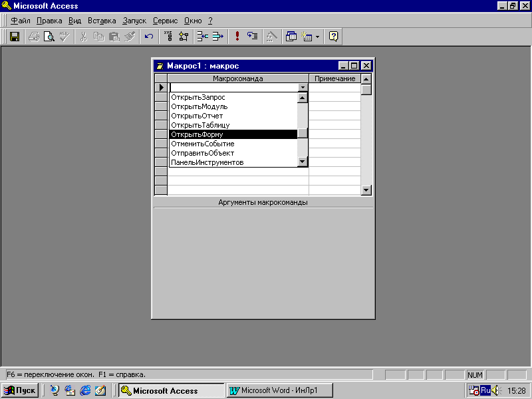Click the first row's Примечание cell
The height and width of the screenshot is (399, 532).
click(335, 88)
